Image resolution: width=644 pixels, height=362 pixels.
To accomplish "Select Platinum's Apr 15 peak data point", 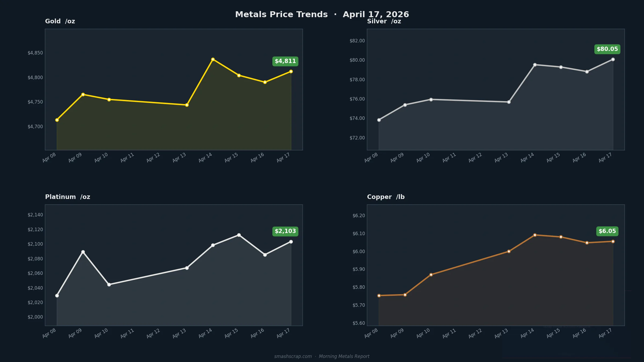I will 239,235.
